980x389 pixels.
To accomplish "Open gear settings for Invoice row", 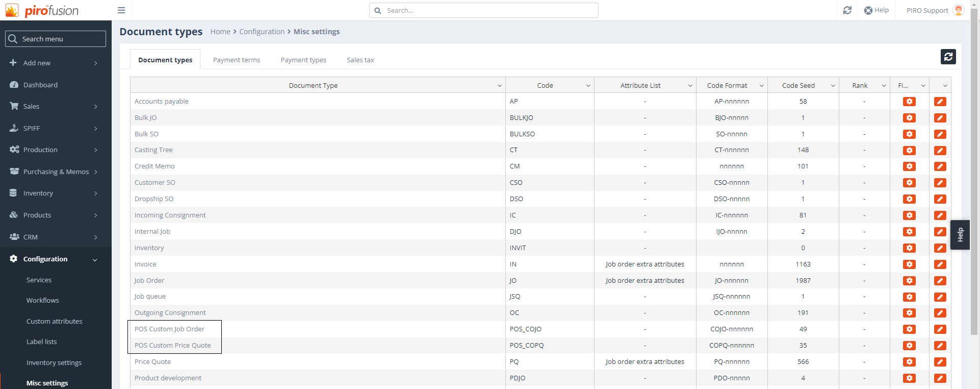I will pyautogui.click(x=909, y=264).
